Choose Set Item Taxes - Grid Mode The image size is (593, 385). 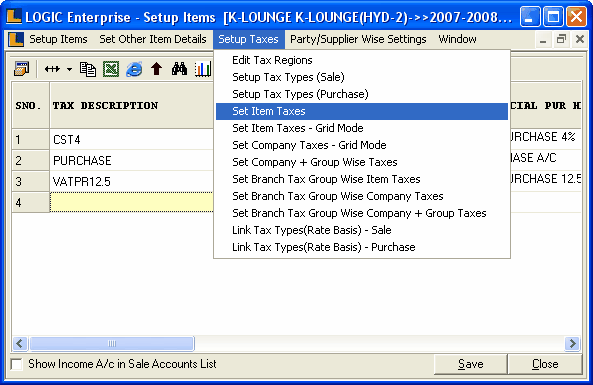tap(362, 128)
